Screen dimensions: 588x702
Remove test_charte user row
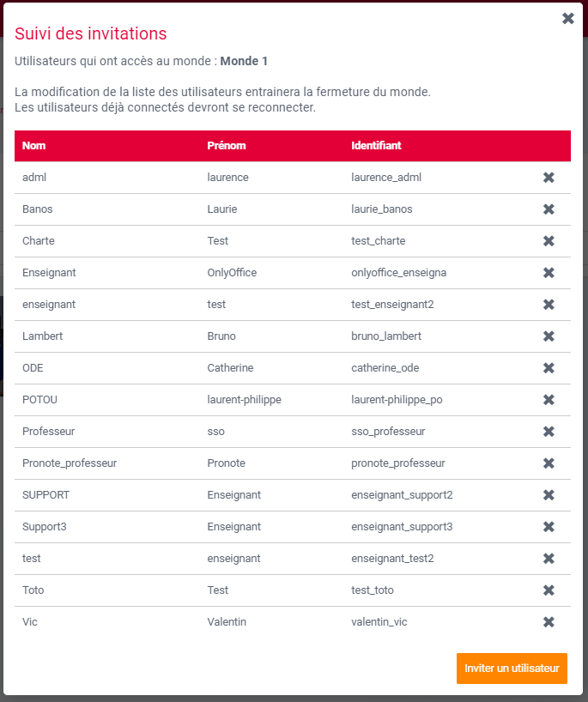click(x=549, y=241)
